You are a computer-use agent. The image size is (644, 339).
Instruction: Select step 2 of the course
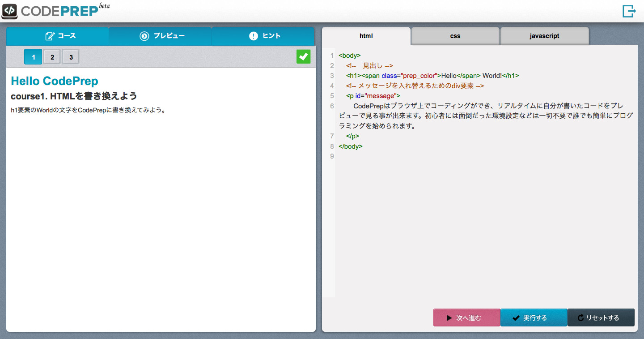(x=51, y=56)
